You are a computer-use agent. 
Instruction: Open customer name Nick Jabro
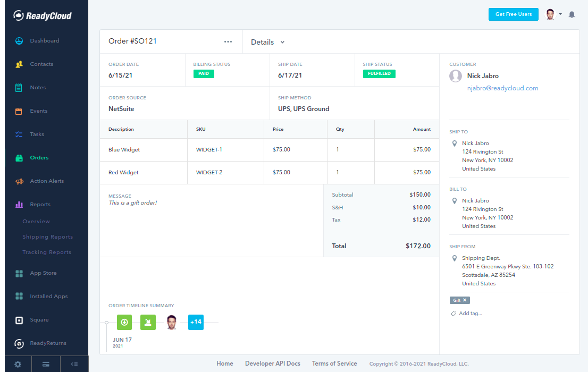point(483,76)
